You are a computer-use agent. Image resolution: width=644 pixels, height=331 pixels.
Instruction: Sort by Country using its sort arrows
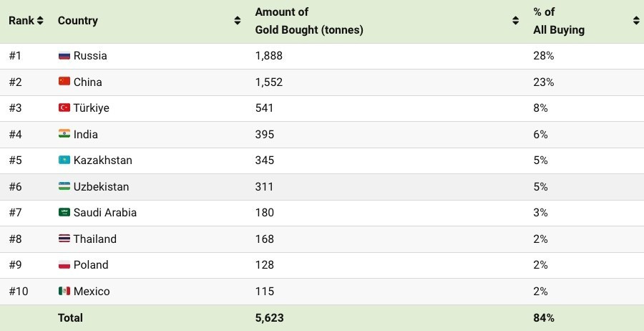coord(238,21)
